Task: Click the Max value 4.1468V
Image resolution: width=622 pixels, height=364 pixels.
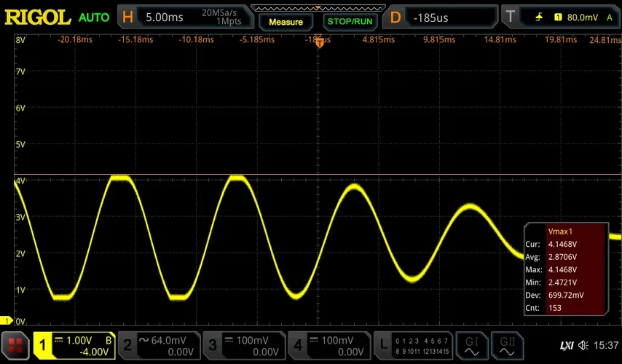Action: tap(562, 269)
